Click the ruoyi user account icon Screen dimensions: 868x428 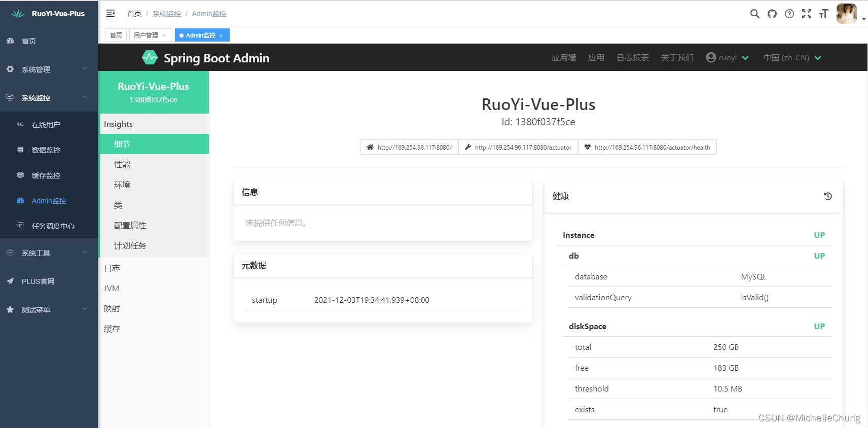click(711, 57)
